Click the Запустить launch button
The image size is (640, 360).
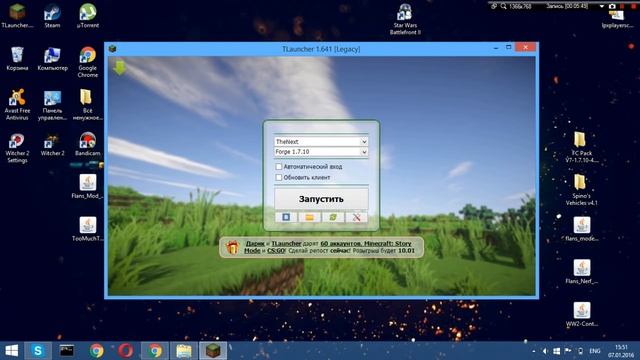coord(321,199)
